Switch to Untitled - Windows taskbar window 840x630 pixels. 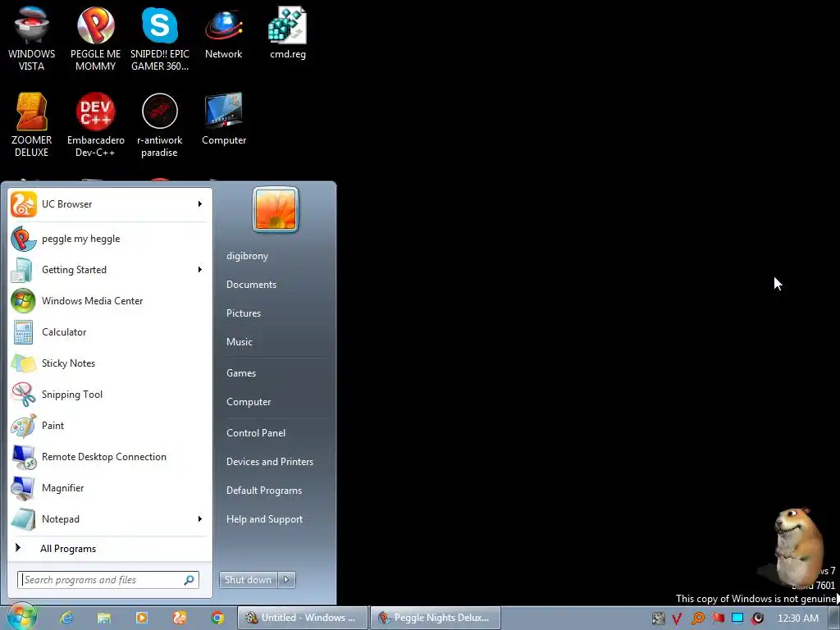[302, 618]
